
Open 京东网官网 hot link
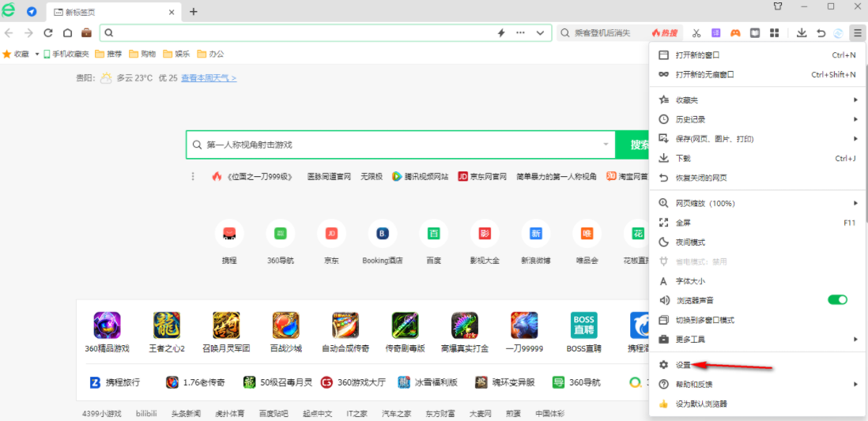[482, 176]
